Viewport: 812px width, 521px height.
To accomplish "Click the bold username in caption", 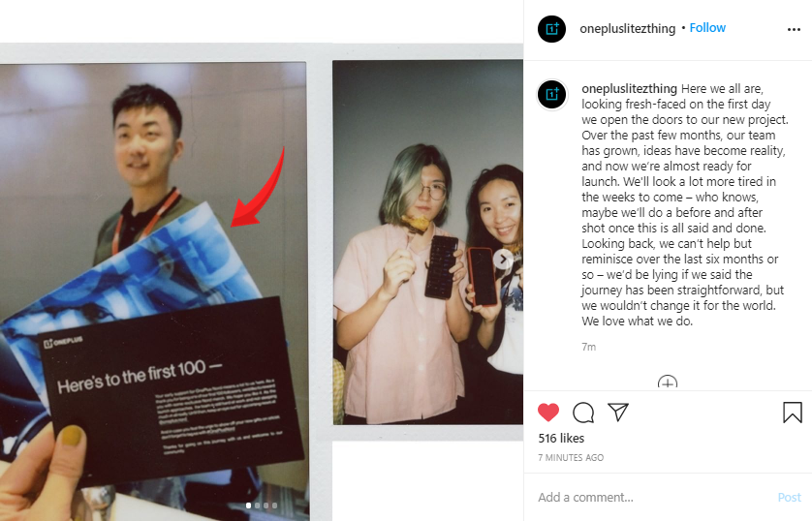I will (629, 88).
